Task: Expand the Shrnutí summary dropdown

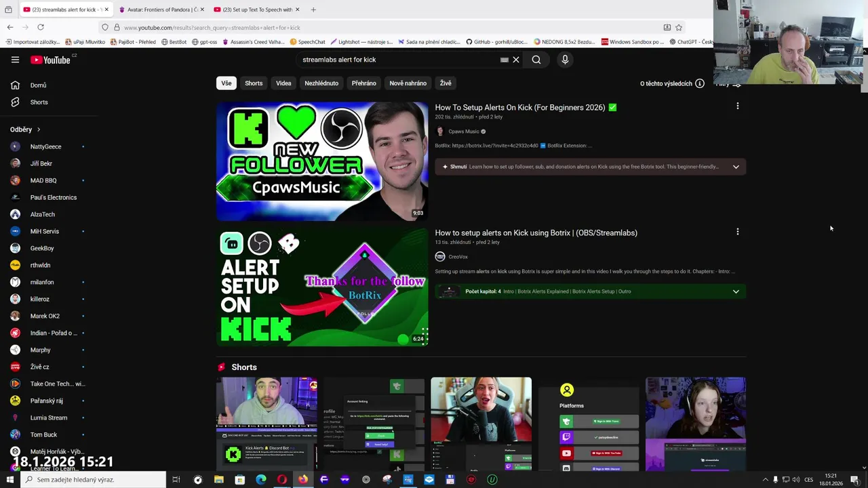Action: pyautogui.click(x=736, y=167)
